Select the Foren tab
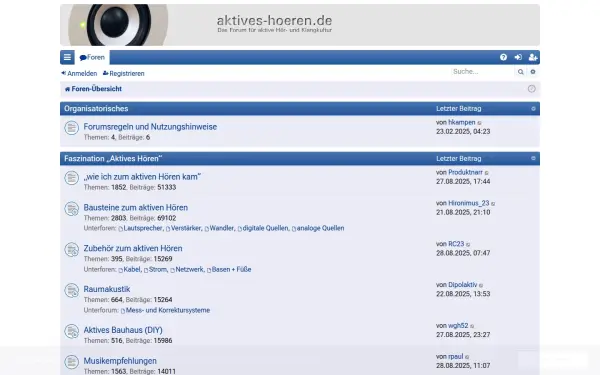Viewport: 600px width, 375px height. pos(92,57)
